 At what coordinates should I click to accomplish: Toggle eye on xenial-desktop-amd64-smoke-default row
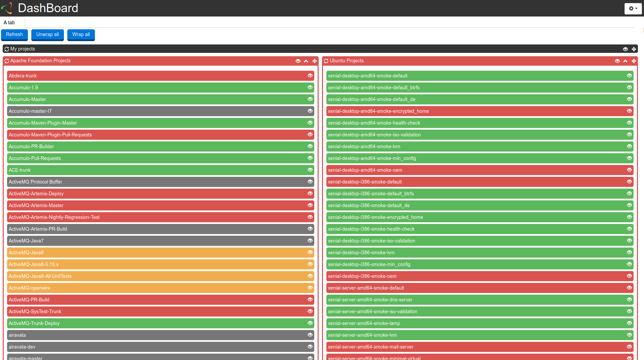pos(629,75)
